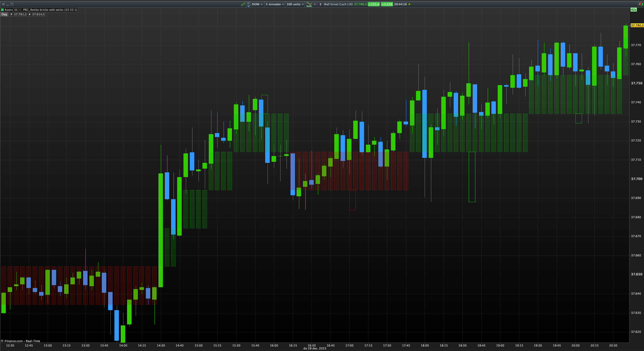The image size is (644, 351).
Task: Toggle the magnet snap checkmark icon
Action: [x=249, y=4]
